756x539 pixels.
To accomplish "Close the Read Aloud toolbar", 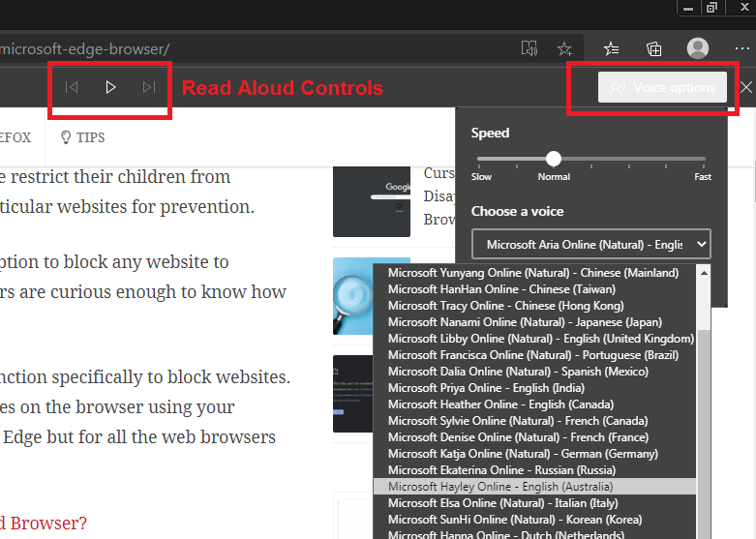I will [x=746, y=87].
